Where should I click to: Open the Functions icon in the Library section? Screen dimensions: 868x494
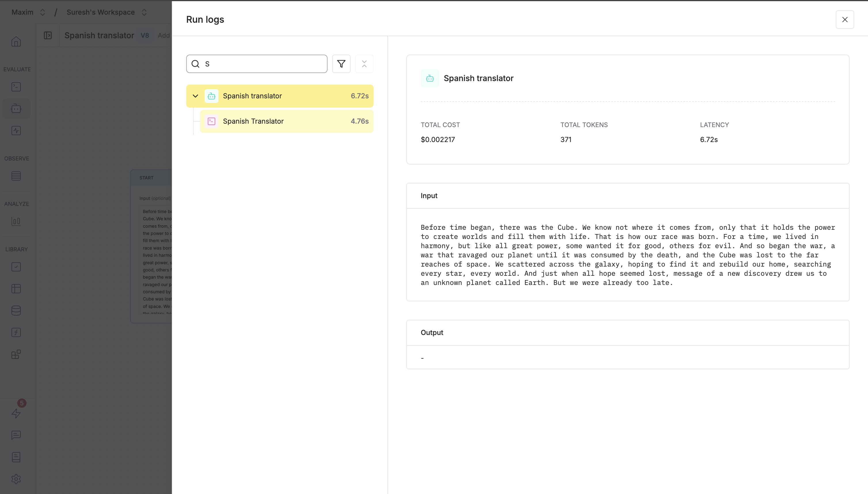(x=16, y=332)
